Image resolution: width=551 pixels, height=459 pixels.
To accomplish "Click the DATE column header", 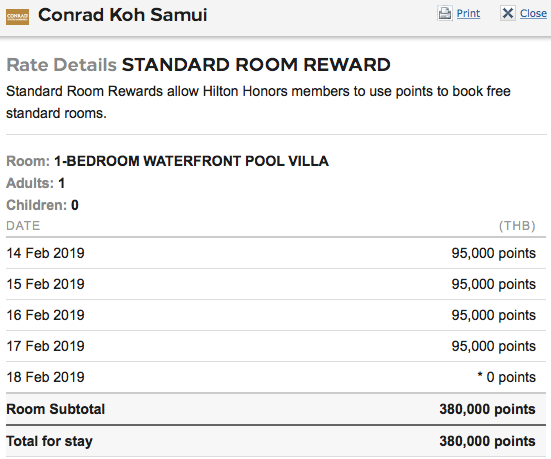I will [23, 226].
